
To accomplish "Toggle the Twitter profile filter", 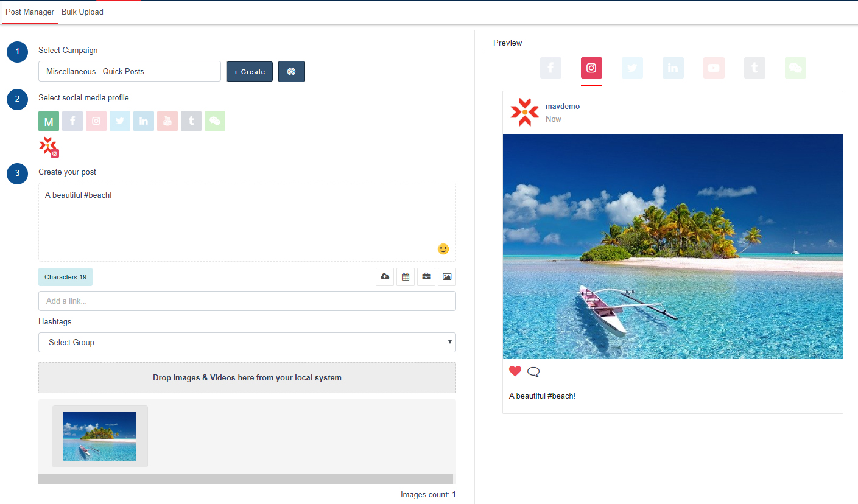I will [120, 121].
